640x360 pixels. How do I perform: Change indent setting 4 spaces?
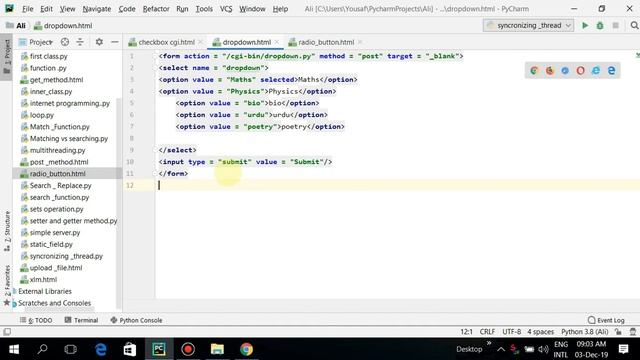[540, 332]
